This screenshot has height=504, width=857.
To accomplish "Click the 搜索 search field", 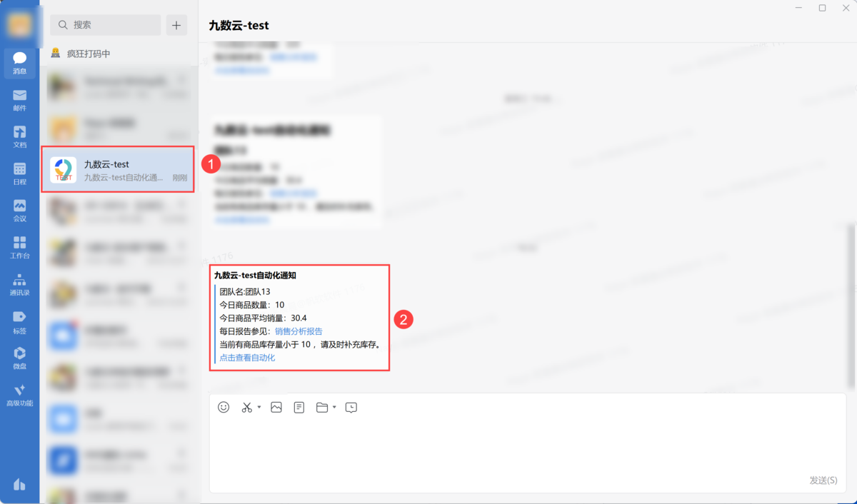I will click(x=106, y=25).
